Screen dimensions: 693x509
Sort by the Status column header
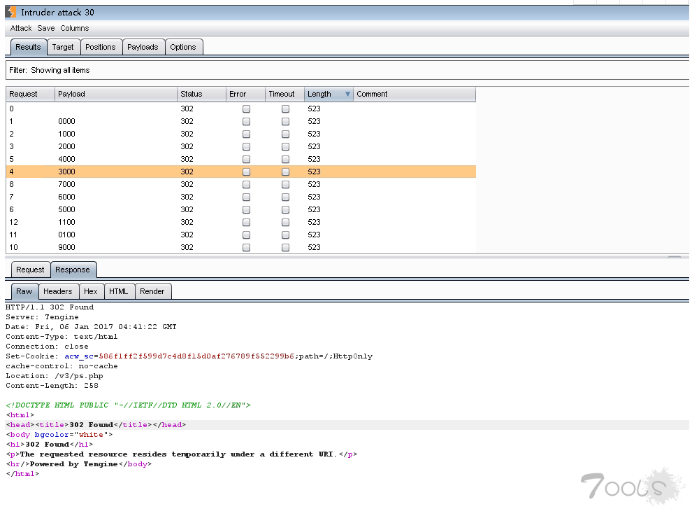[201, 94]
